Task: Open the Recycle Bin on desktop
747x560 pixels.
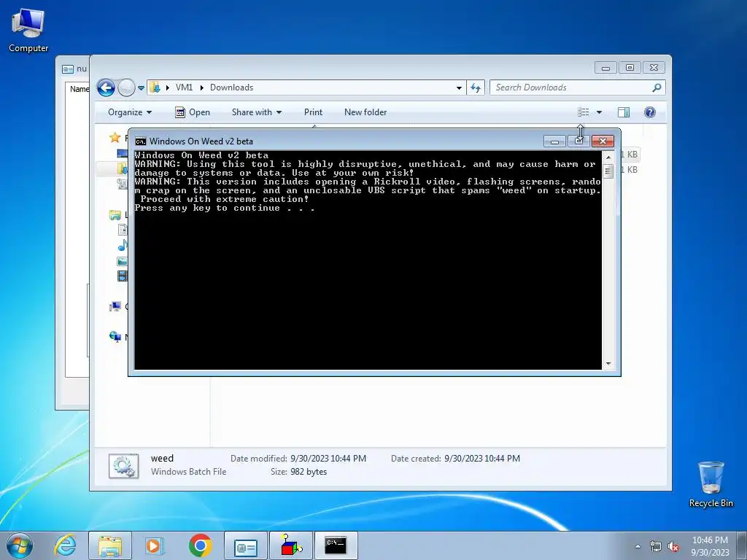Action: (711, 484)
